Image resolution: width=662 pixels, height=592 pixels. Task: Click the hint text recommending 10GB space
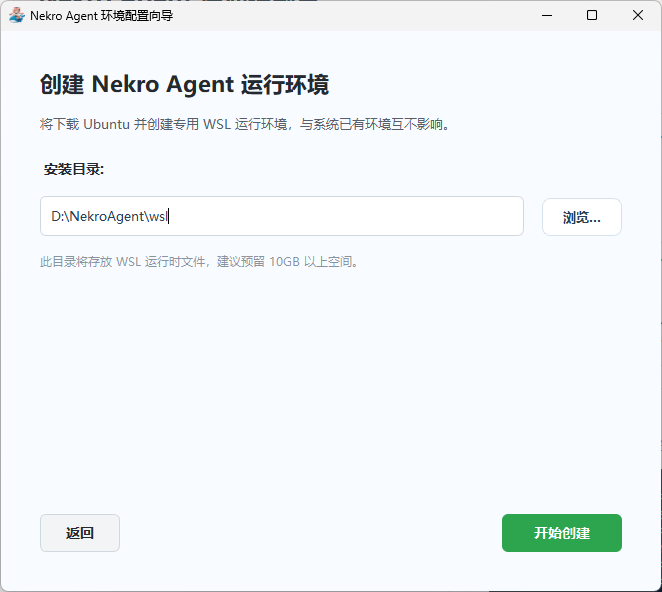199,262
